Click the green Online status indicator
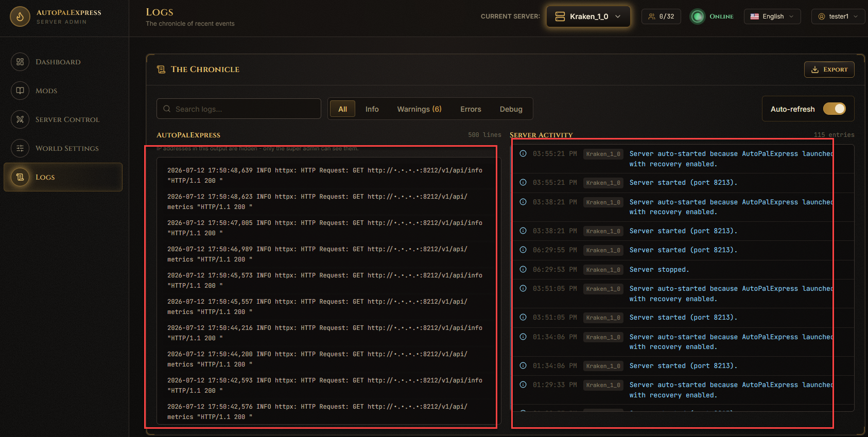This screenshot has width=868, height=437. pos(698,16)
